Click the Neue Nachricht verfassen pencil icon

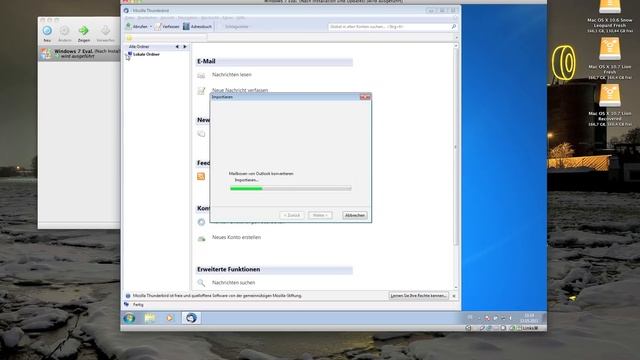(x=201, y=91)
